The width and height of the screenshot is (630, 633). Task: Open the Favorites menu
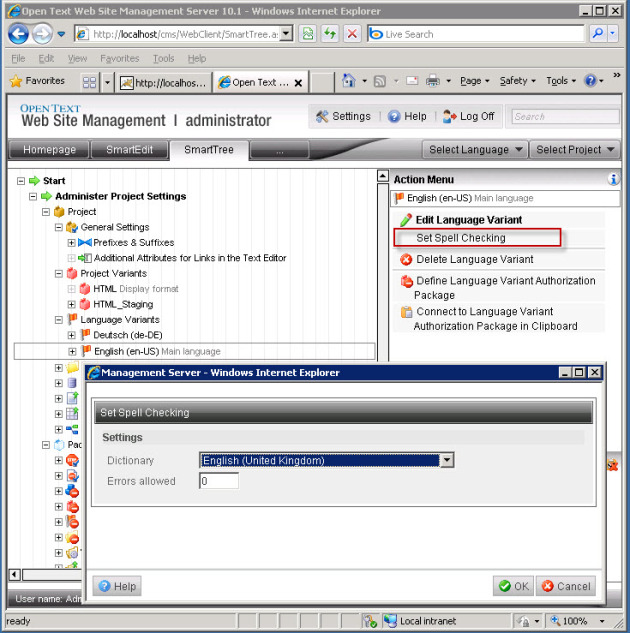pyautogui.click(x=119, y=59)
